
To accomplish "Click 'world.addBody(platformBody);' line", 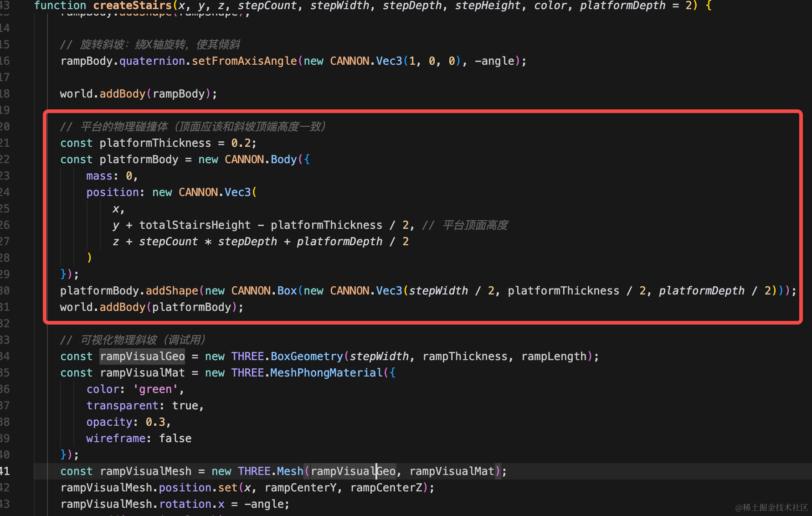I will (152, 307).
